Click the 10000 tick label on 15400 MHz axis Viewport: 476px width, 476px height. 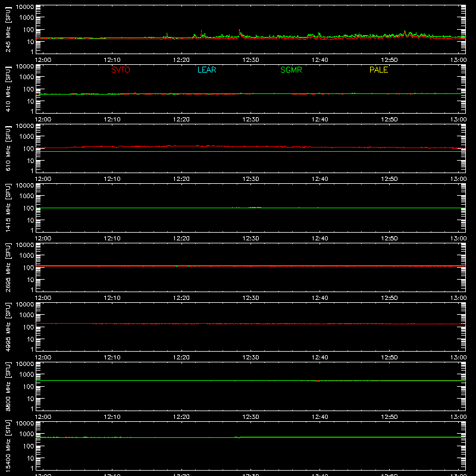pos(25,423)
